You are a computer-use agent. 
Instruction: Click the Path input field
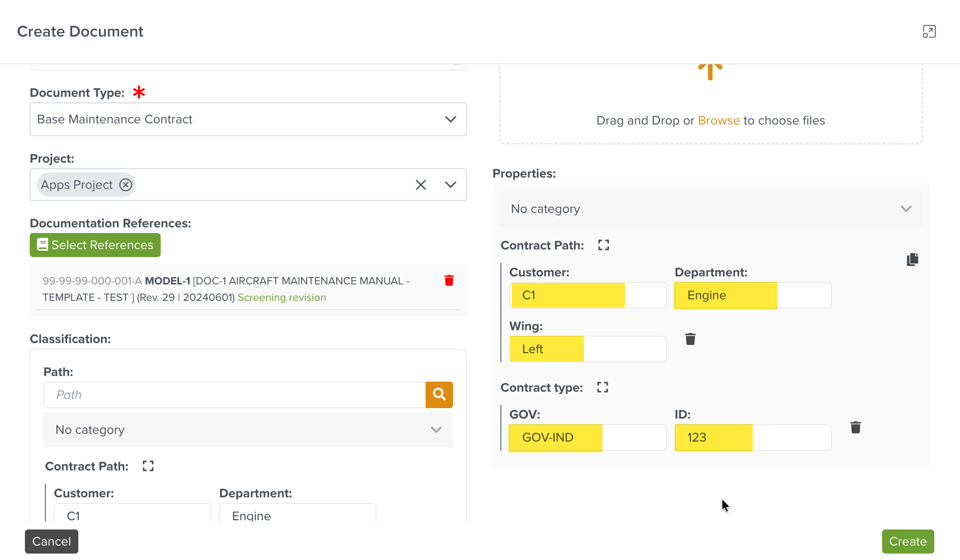235,394
